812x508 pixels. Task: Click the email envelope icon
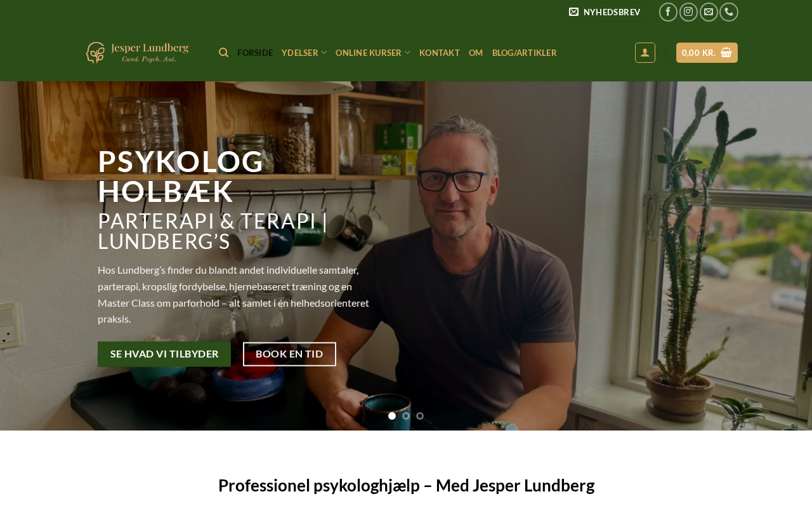(709, 12)
